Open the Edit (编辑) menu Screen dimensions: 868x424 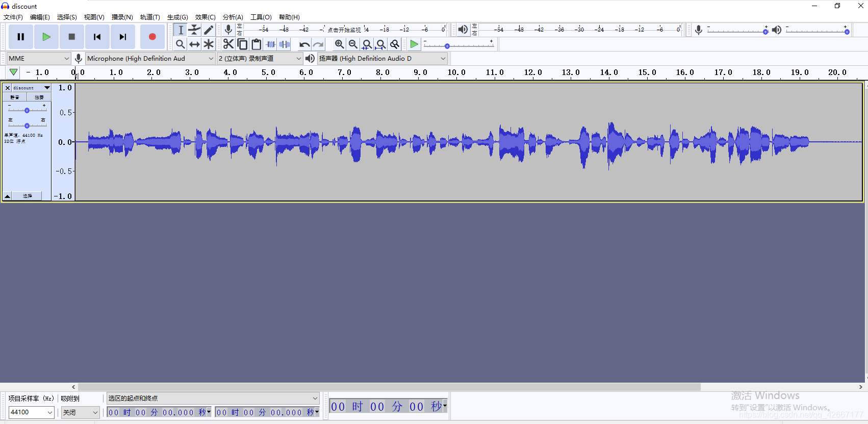40,17
